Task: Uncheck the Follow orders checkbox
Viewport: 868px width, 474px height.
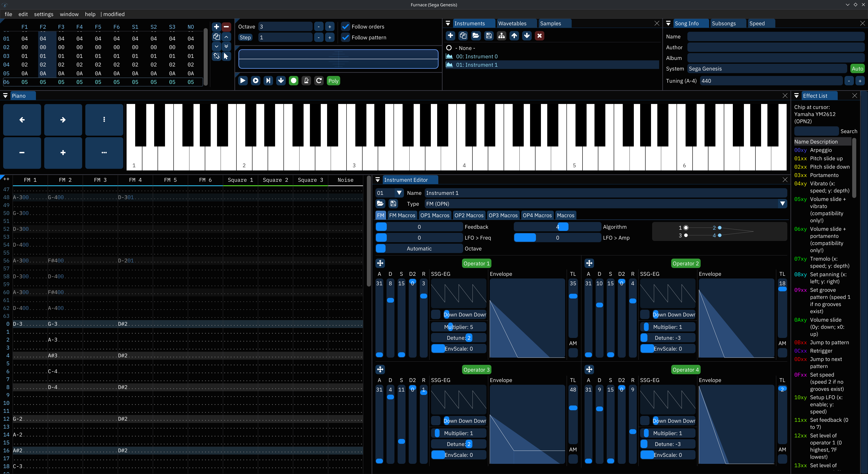Action: pyautogui.click(x=345, y=27)
